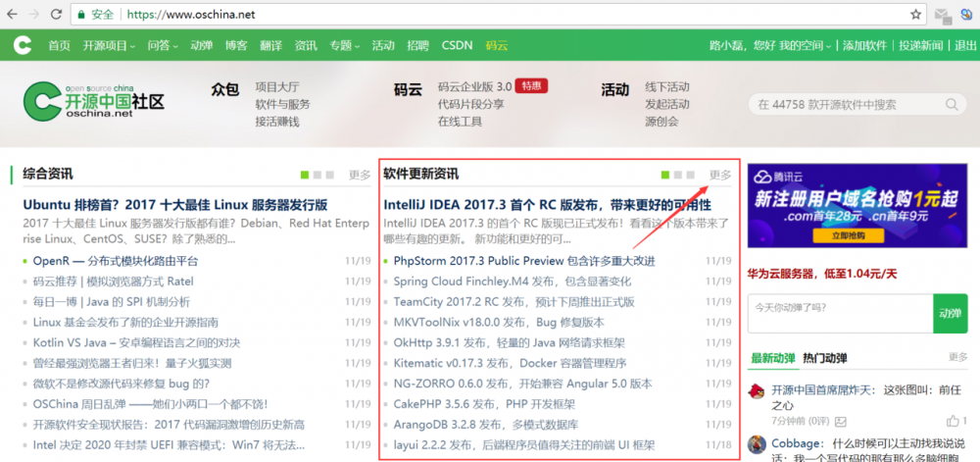Screen dimensions: 980x462
Task: Open 招聘 in the navbar
Action: tap(418, 46)
